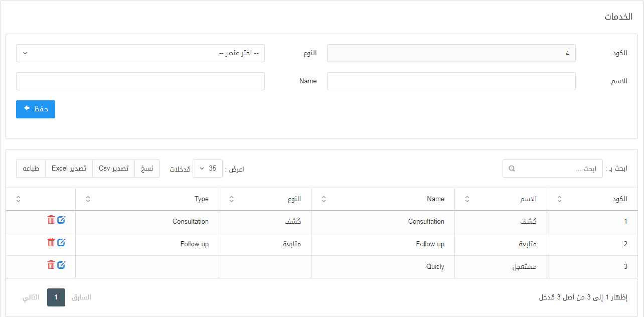Click the حفظ save button

pyautogui.click(x=36, y=109)
